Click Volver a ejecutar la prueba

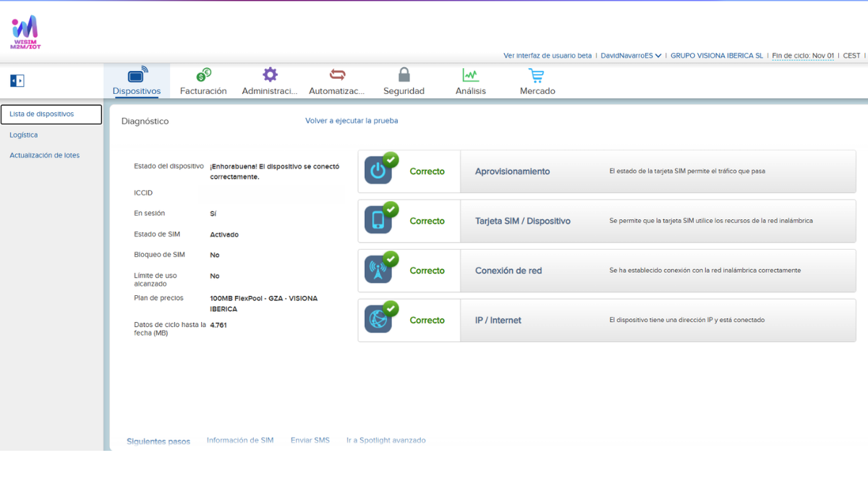click(352, 121)
